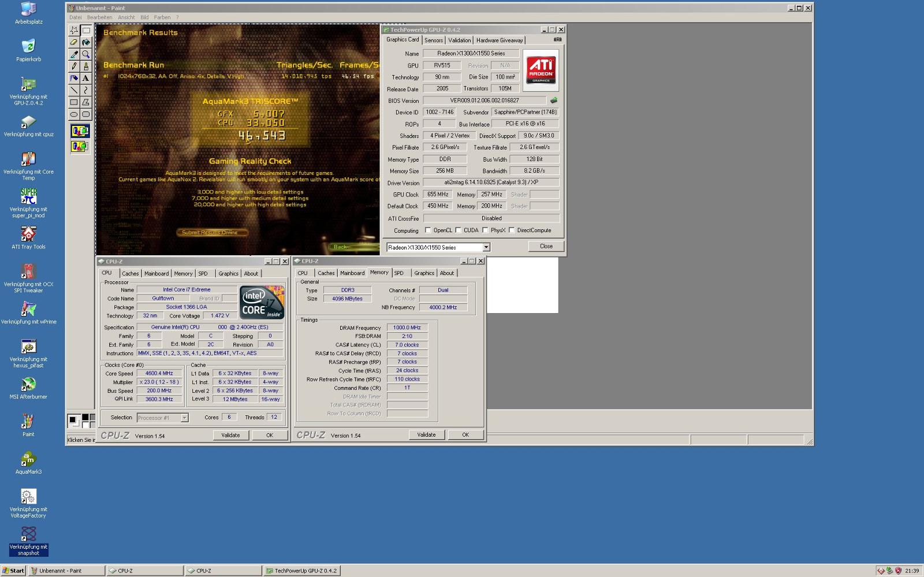
Task: Select the Rectangle shape tool
Action: tap(74, 102)
